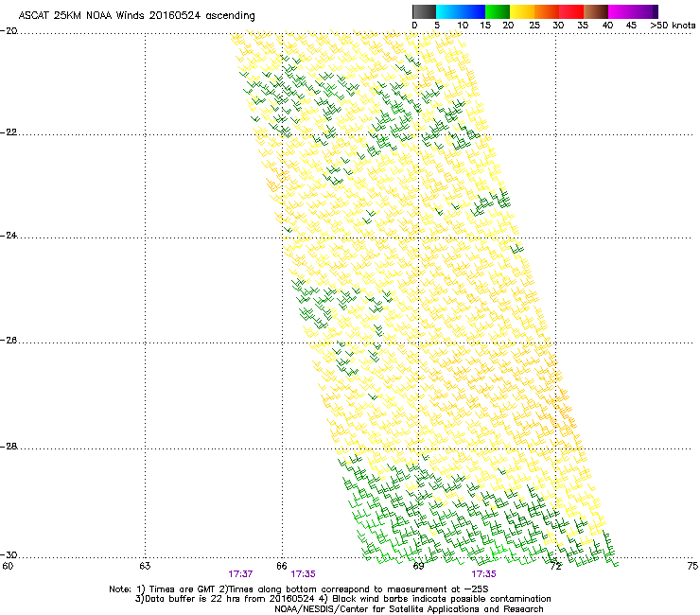This screenshot has width=700, height=615.
Task: Click the '-30' latitude axis label
Action: pyautogui.click(x=9, y=554)
